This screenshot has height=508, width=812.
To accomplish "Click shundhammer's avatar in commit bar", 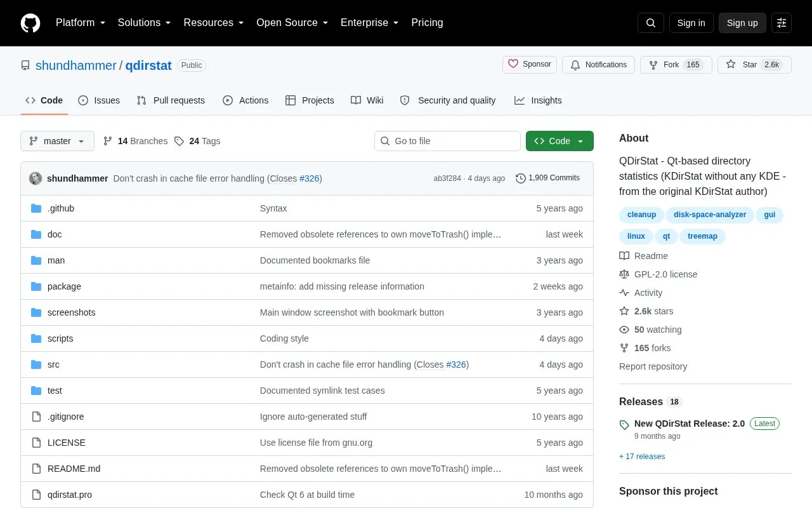I will click(36, 178).
